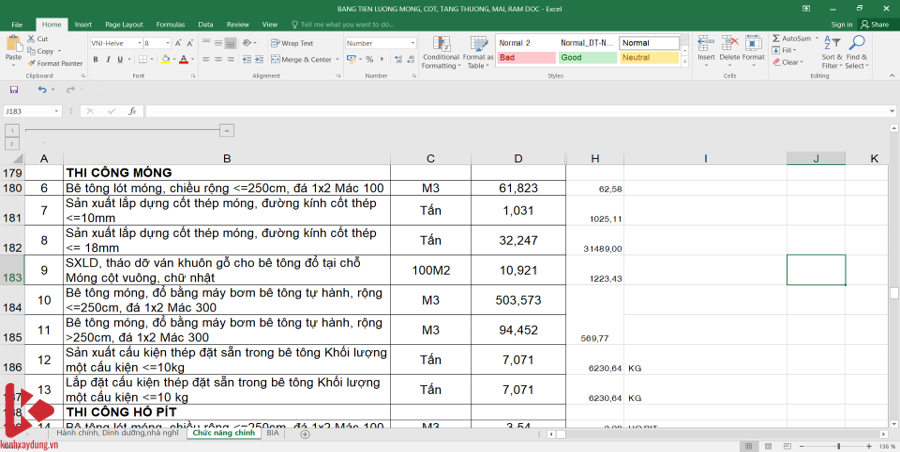Image resolution: width=900 pixels, height=452 pixels.
Task: Switch to the BIA sheet tab
Action: pos(272,433)
